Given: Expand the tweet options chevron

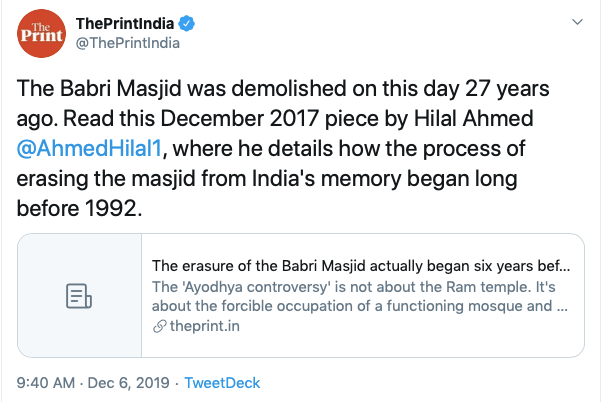Looking at the screenshot, I should pyautogui.click(x=575, y=22).
